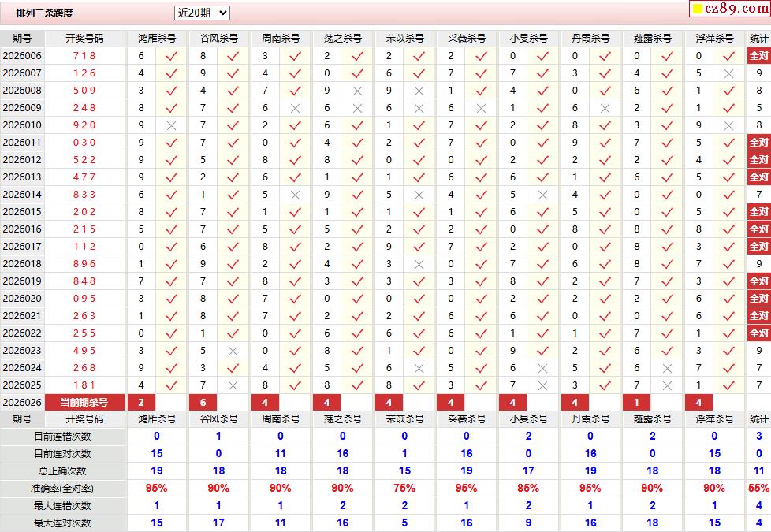
Task: Click the 全对 badge in row 2026017
Action: tap(758, 247)
